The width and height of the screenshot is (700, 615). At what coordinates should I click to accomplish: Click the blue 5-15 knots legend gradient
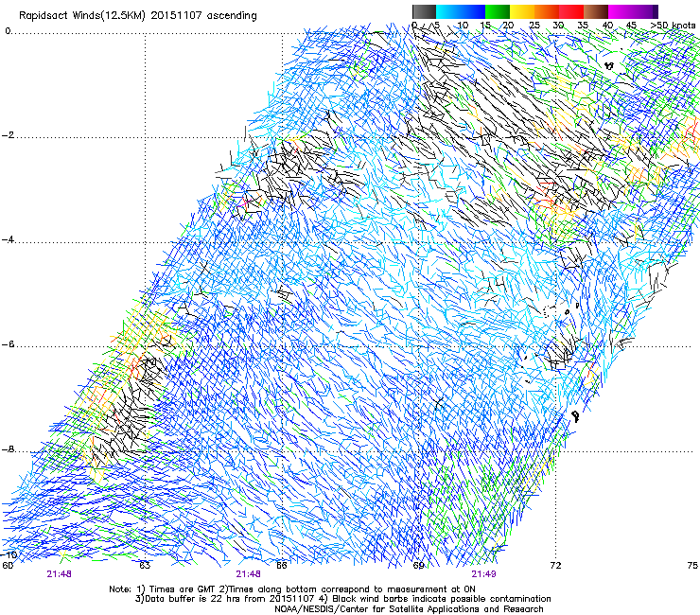click(x=461, y=11)
